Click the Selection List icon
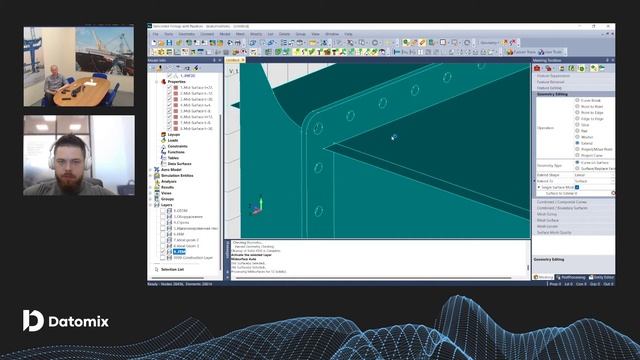Viewport: 640px width, 360px height. click(157, 269)
